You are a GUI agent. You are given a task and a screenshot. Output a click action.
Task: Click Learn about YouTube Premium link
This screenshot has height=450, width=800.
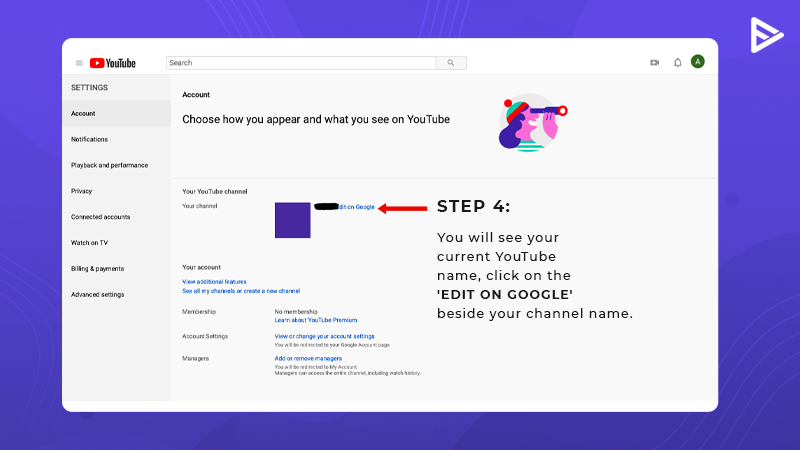tap(316, 320)
